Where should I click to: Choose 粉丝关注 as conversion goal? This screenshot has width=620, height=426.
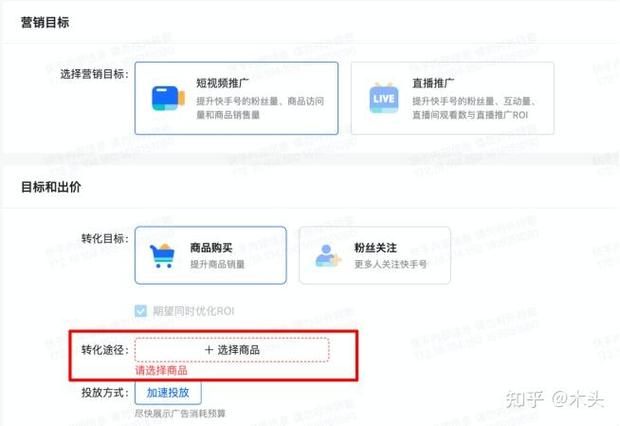point(375,255)
